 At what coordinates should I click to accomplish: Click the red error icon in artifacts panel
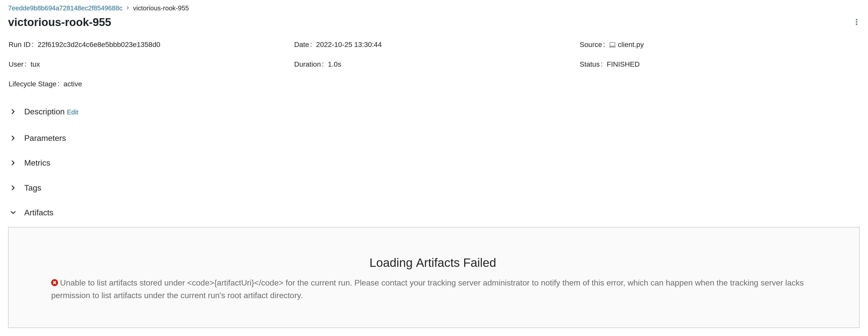(55, 283)
